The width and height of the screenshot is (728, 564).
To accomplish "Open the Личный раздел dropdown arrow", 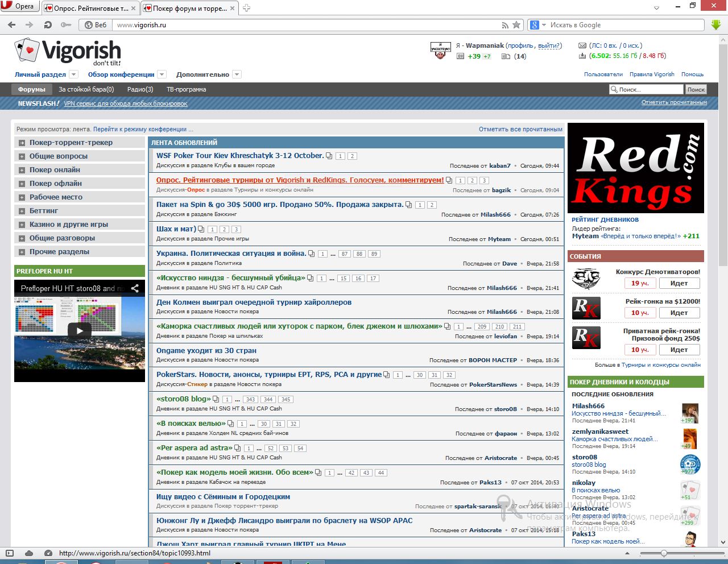I will 73,74.
